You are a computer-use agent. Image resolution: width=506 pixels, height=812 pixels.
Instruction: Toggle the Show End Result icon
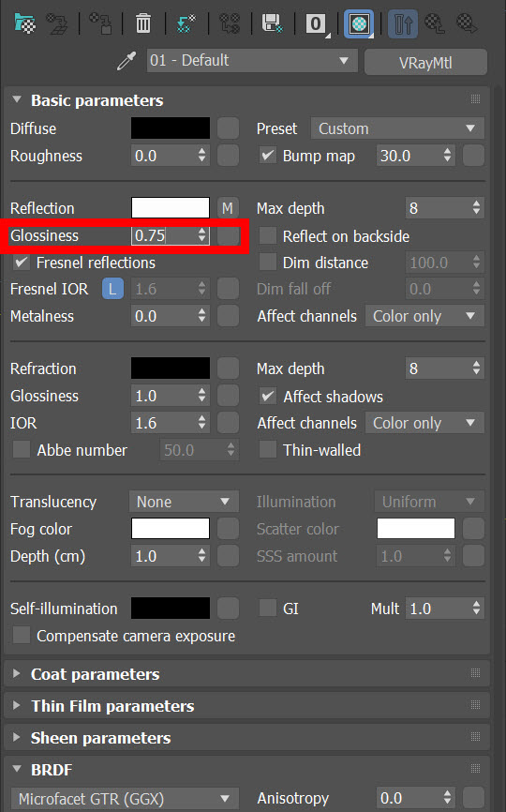tap(402, 23)
